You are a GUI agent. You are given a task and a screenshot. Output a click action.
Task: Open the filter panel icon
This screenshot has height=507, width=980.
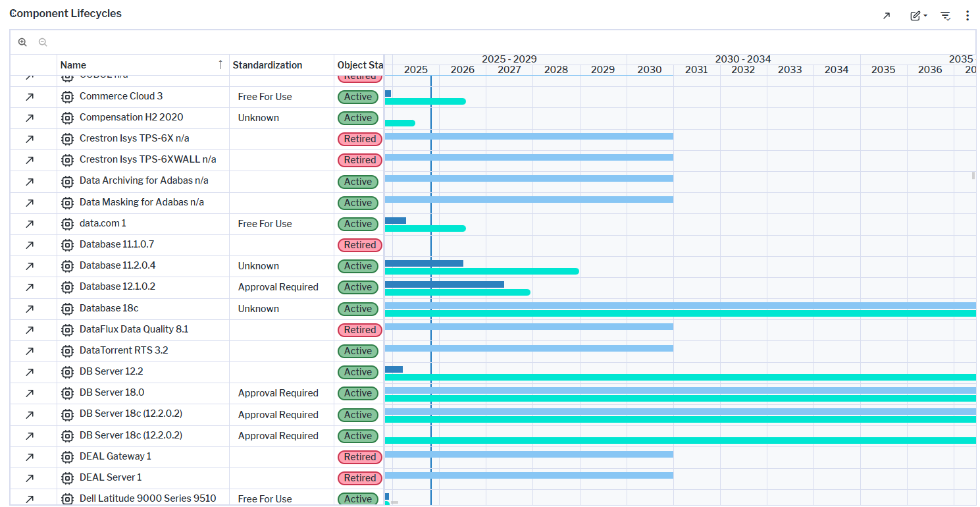945,15
